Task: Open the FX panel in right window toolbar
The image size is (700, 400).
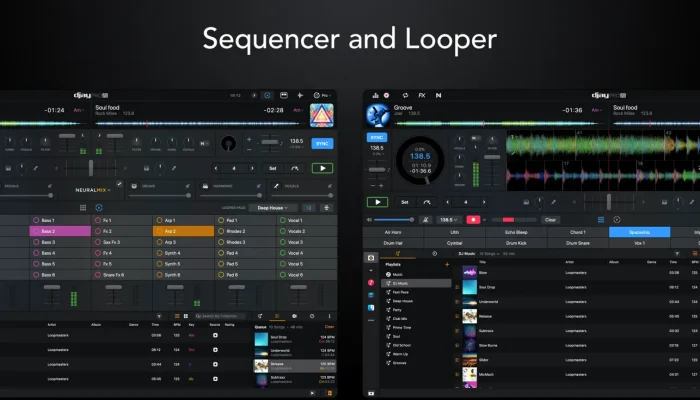Action: pos(422,94)
